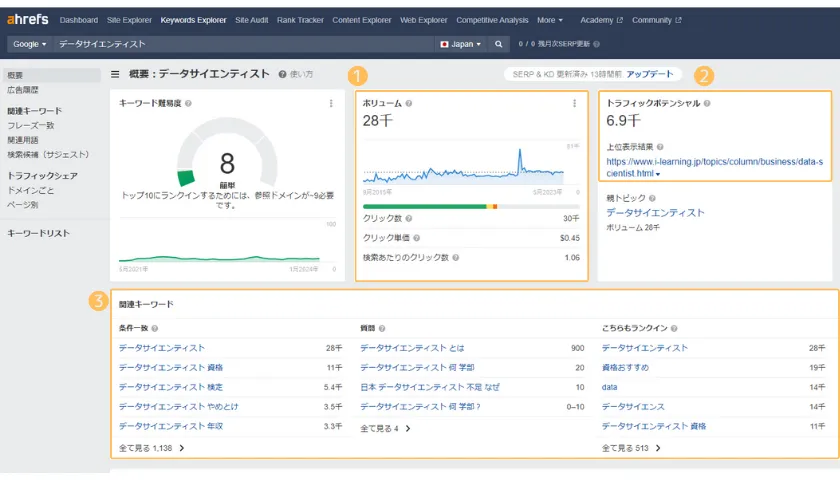The height and width of the screenshot is (480, 840).
Task: Expand the More menu in navigation
Action: (549, 20)
